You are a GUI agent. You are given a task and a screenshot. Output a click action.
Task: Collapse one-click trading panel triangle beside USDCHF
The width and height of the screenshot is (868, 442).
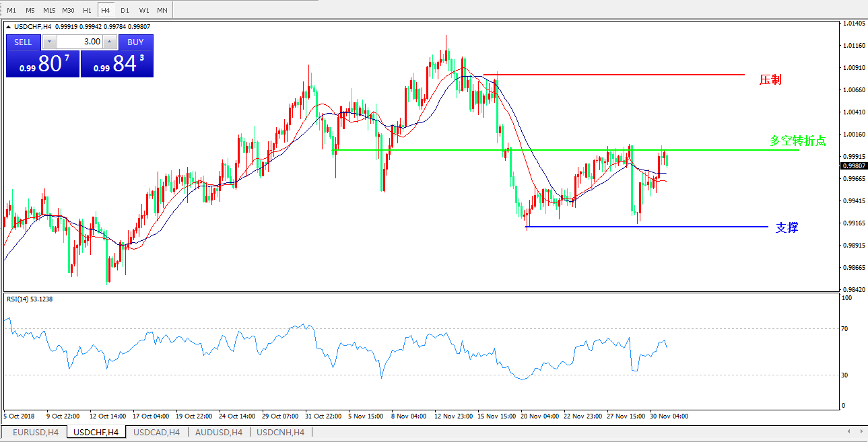pyautogui.click(x=9, y=27)
